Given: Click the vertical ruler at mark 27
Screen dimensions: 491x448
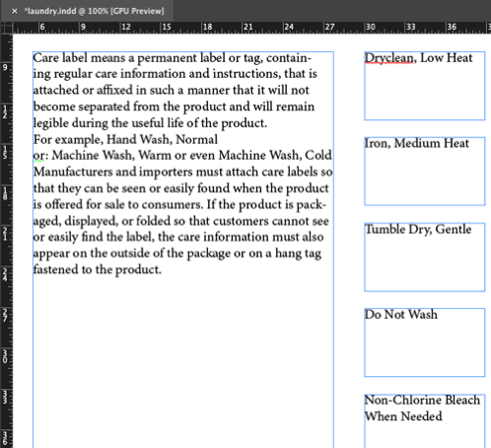Looking at the screenshot, I should 6,315.
